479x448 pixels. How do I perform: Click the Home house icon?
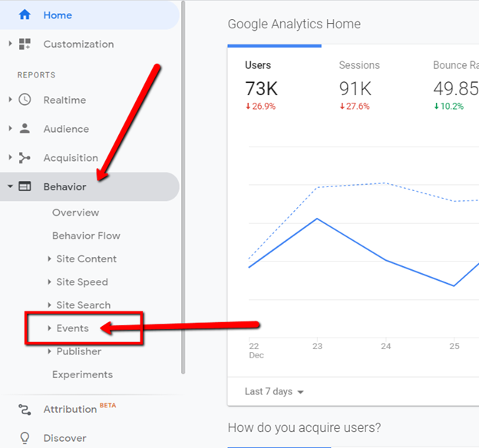coord(25,15)
